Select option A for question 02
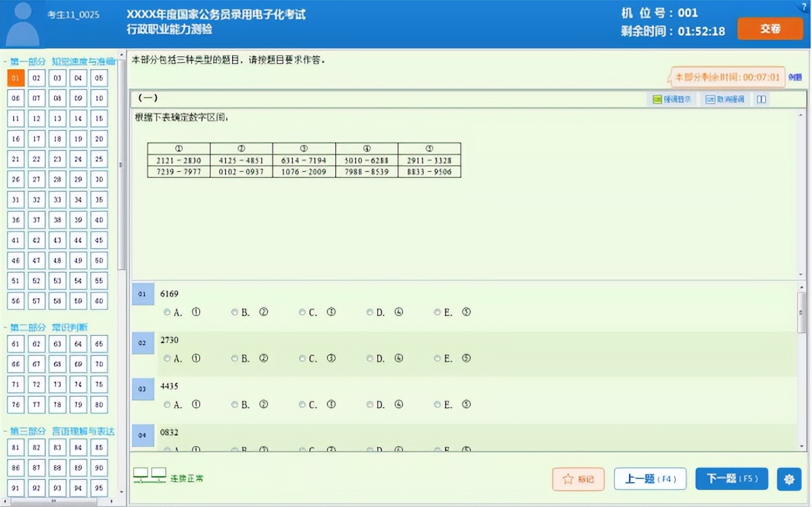The width and height of the screenshot is (812, 507). [167, 358]
